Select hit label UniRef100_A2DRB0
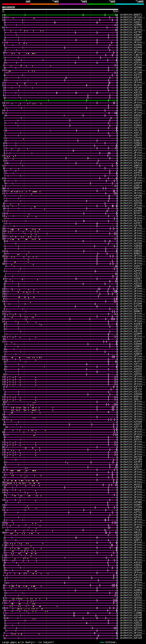The image size is (146, 644). pyautogui.click(x=131, y=25)
